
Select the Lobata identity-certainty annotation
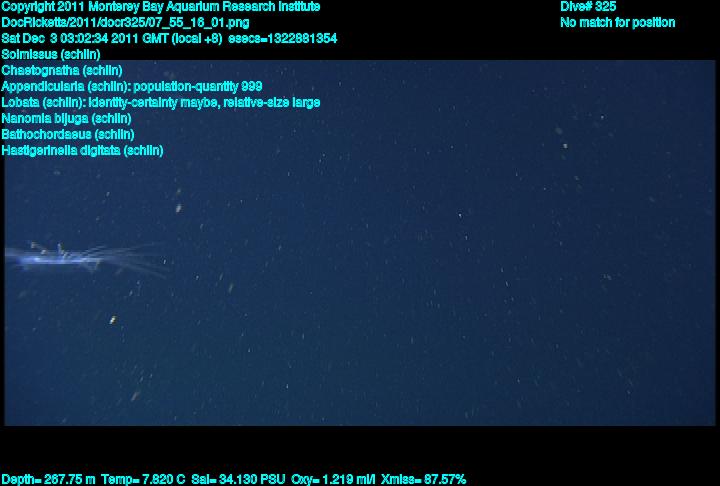161,102
